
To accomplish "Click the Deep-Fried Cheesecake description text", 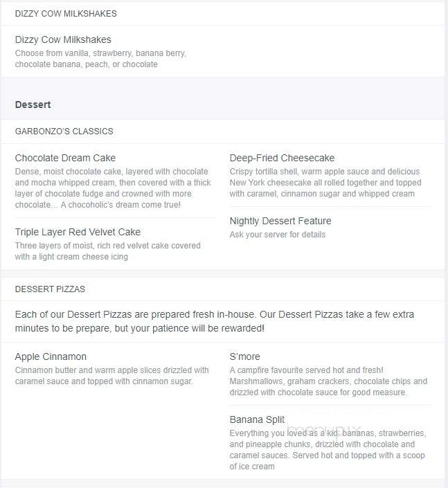I will [x=325, y=183].
